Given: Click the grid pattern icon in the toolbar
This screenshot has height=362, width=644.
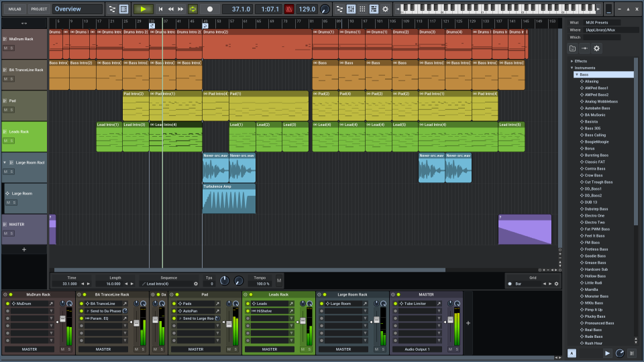Looking at the screenshot, I should click(362, 9).
